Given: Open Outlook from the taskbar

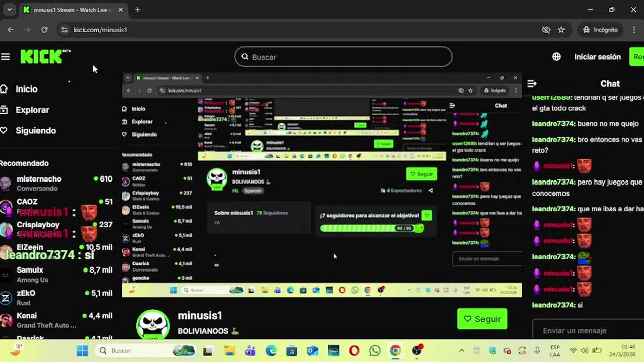Looking at the screenshot, I should click(312, 351).
